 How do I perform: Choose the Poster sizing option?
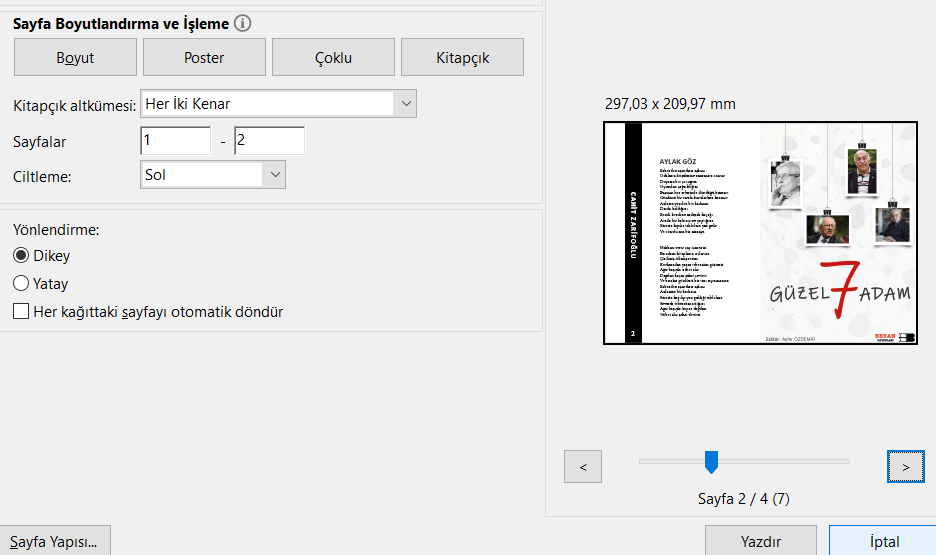point(204,57)
